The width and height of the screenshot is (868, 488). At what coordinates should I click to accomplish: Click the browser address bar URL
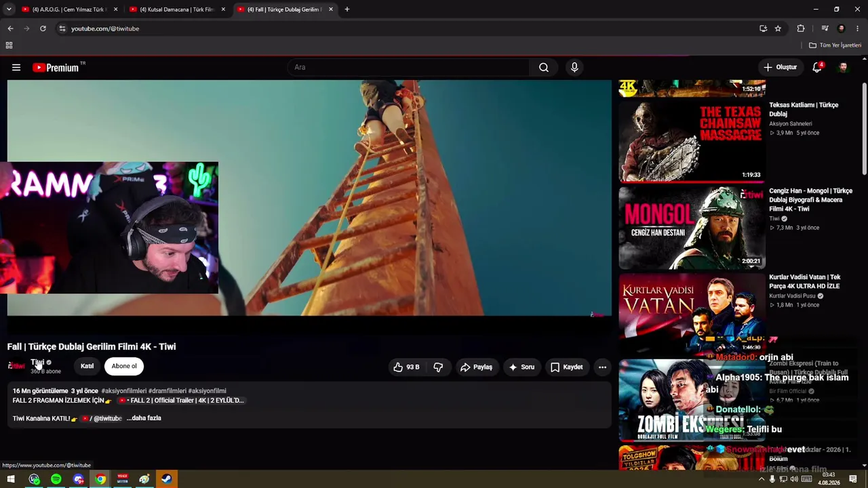(x=105, y=28)
